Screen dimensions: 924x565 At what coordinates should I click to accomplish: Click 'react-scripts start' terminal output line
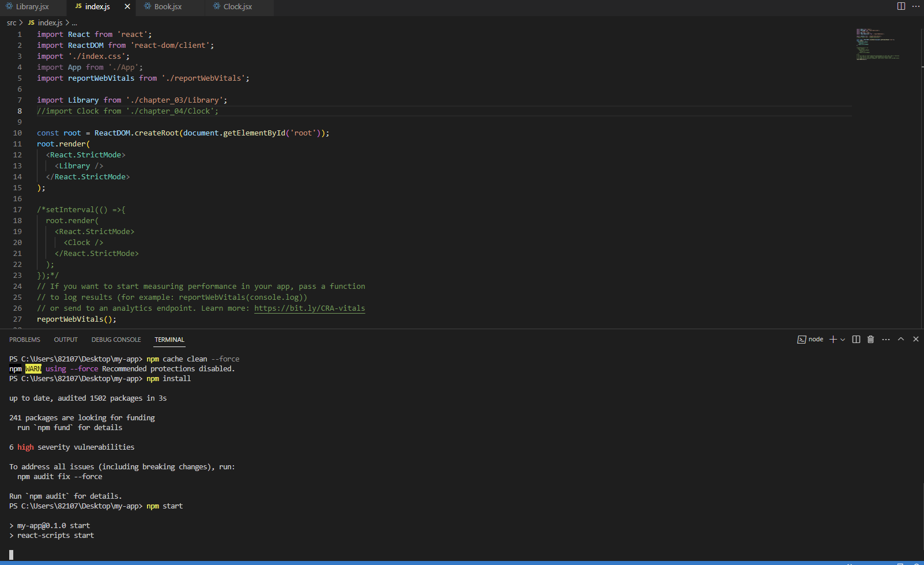click(55, 535)
